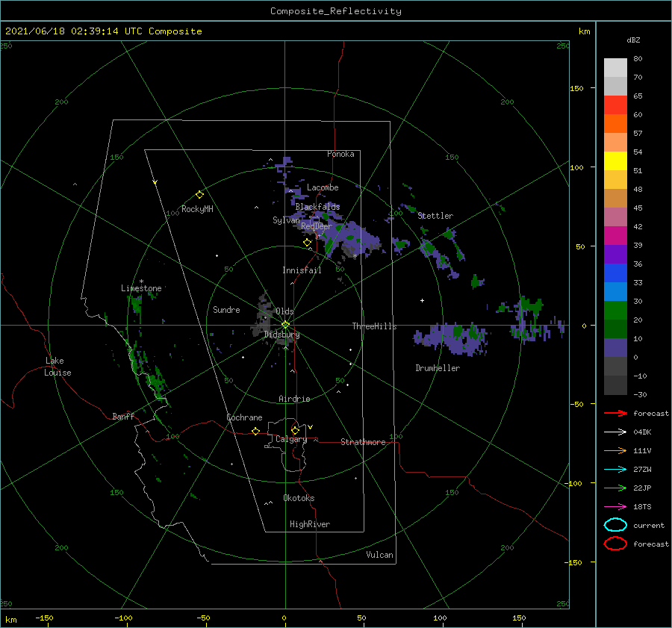Click the Sylvan label on the map
The image size is (672, 628).
pyautogui.click(x=286, y=220)
